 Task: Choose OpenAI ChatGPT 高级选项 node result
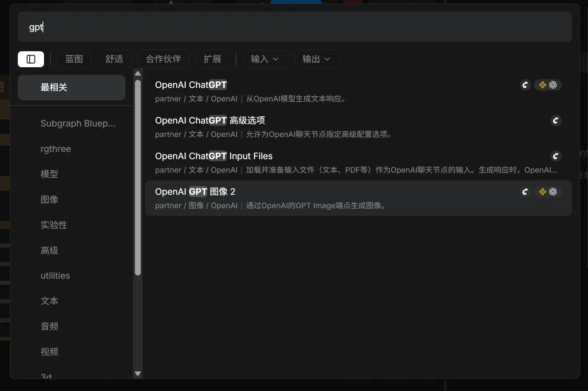click(358, 127)
